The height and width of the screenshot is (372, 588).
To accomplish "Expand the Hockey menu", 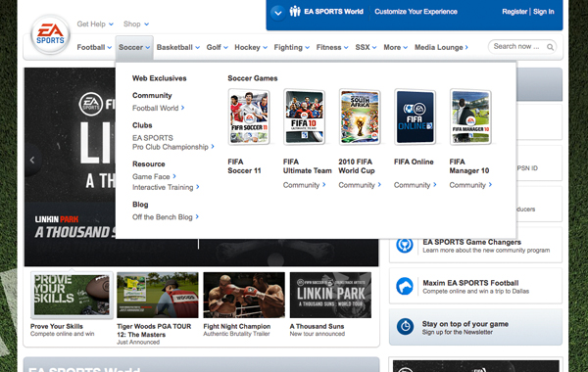I will pos(251,47).
